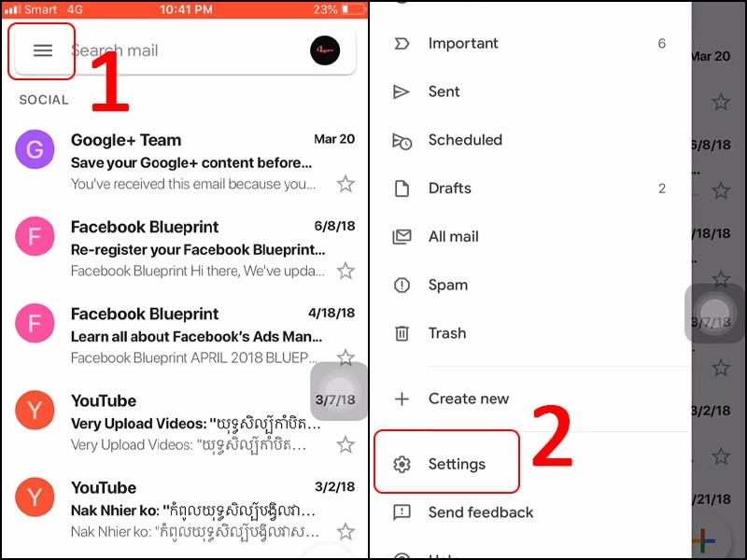
Task: Star the Nak Nhier ko YouTube email
Action: tap(345, 531)
